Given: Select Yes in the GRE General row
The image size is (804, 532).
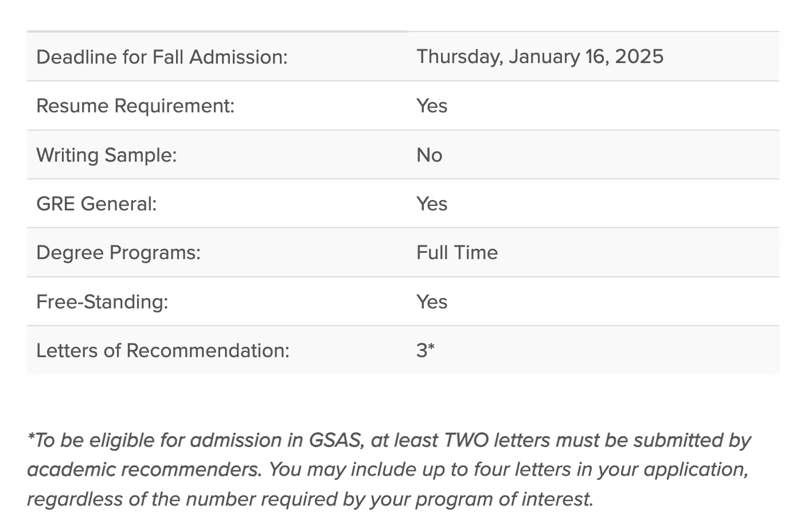Looking at the screenshot, I should (x=432, y=204).
